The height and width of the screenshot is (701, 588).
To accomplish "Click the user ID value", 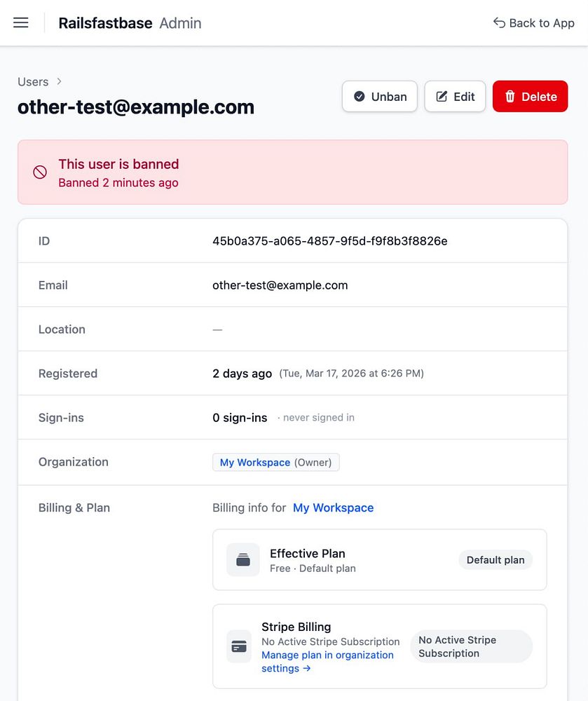I will coord(329,241).
